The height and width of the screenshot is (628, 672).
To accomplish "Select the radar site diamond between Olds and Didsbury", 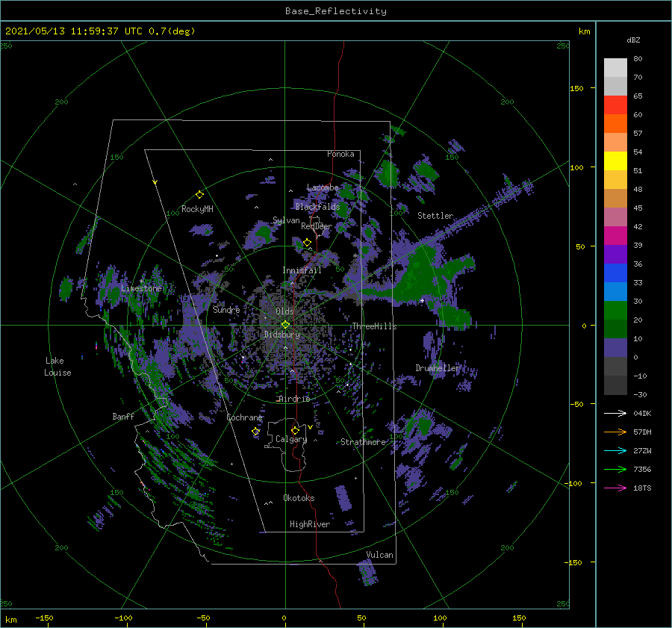I will click(x=285, y=325).
